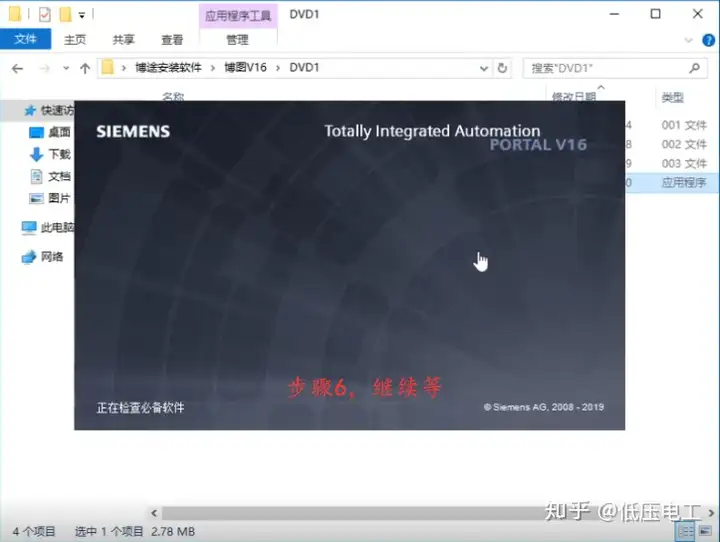Viewport: 720px width, 542px height.
Task: Click the 博途安装软件 breadcrumb
Action: [x=168, y=68]
